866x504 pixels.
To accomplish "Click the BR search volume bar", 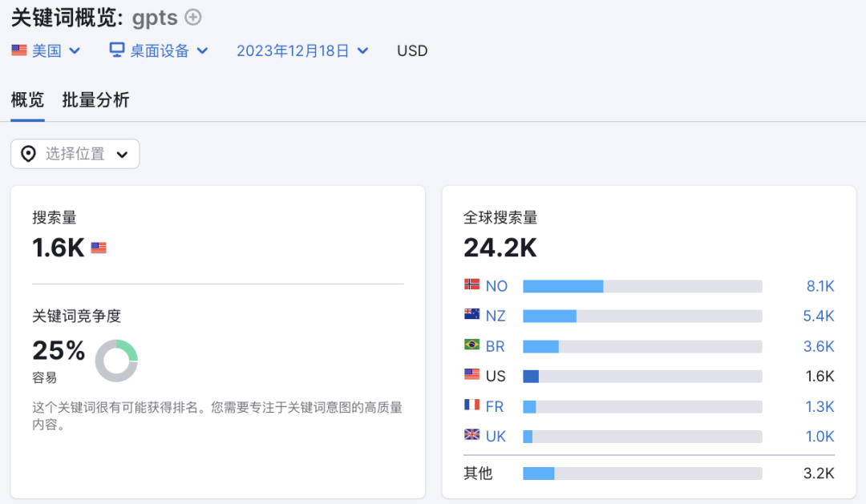I will tap(641, 346).
